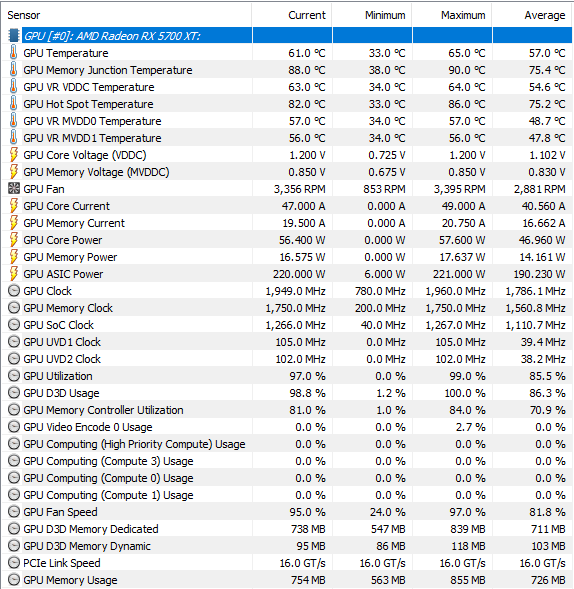Click average GPU Fan Speed value 81.8 %
Screen dimensions: 574x589
click(x=547, y=512)
